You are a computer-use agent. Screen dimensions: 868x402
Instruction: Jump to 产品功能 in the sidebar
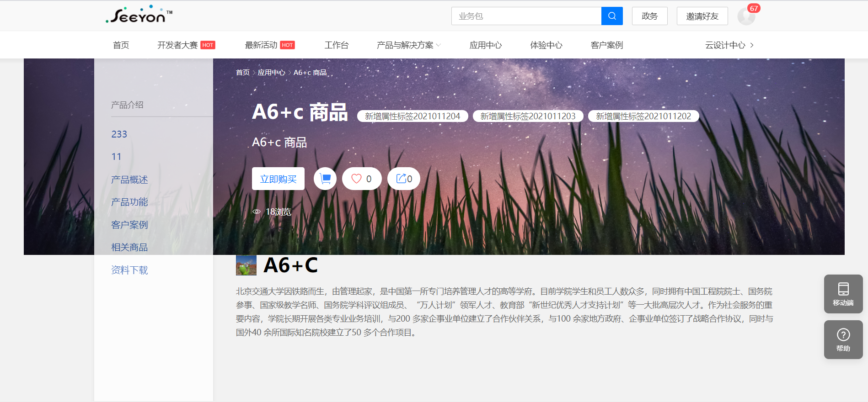129,202
